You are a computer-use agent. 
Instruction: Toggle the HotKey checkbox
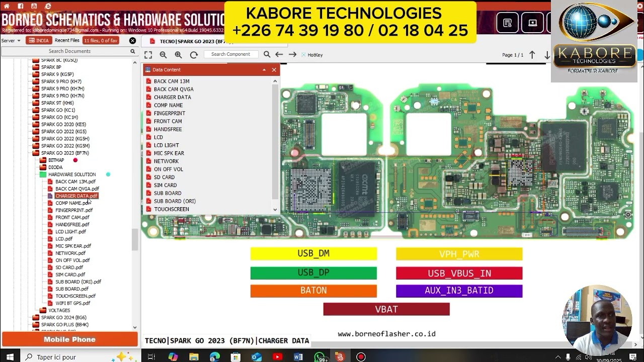303,55
